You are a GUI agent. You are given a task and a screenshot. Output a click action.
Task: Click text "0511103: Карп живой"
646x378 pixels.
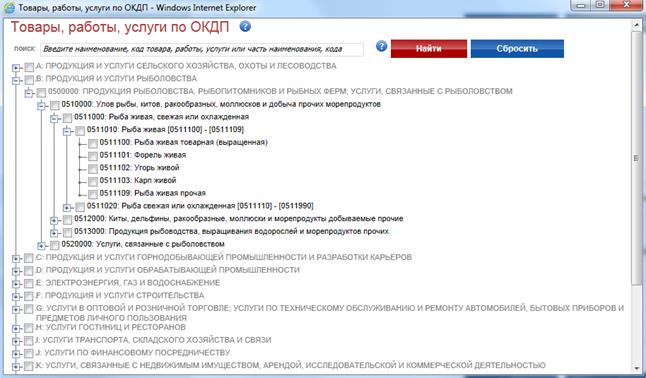[x=138, y=181]
